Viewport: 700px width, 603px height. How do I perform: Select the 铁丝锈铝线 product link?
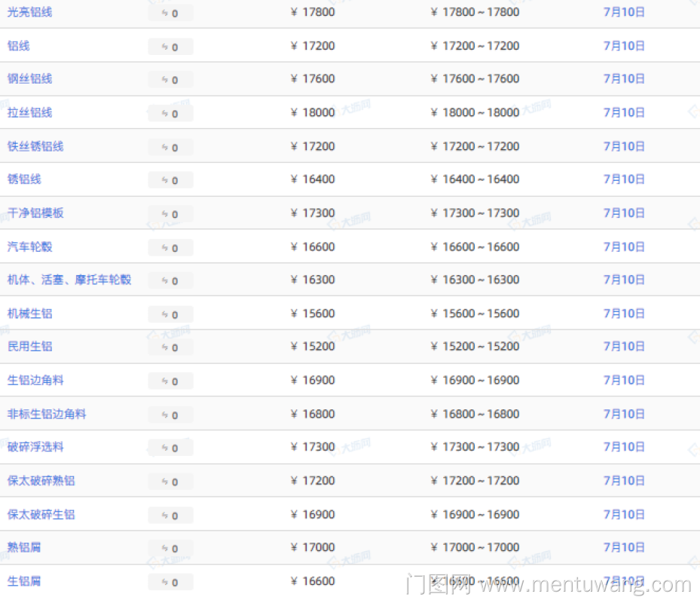coord(35,146)
